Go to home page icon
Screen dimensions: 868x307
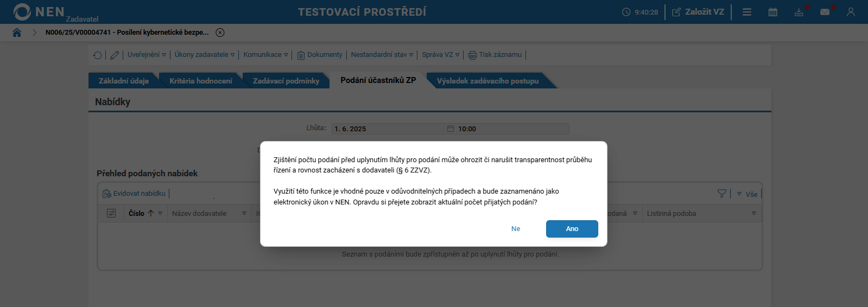point(17,33)
